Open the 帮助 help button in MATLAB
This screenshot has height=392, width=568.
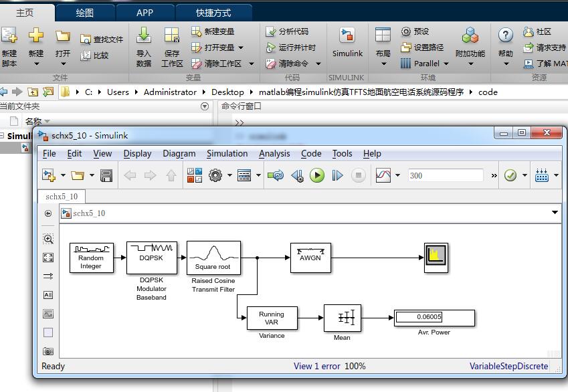(x=506, y=47)
